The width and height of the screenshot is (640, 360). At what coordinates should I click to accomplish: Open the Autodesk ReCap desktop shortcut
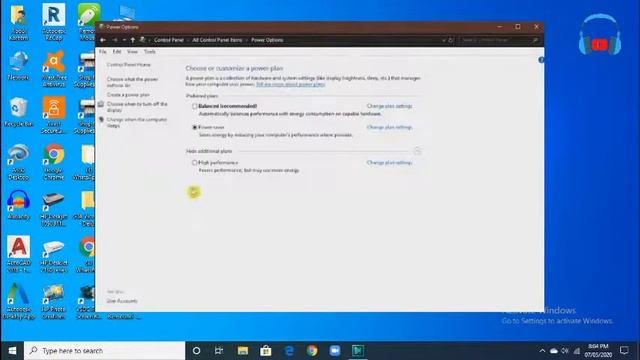click(53, 22)
